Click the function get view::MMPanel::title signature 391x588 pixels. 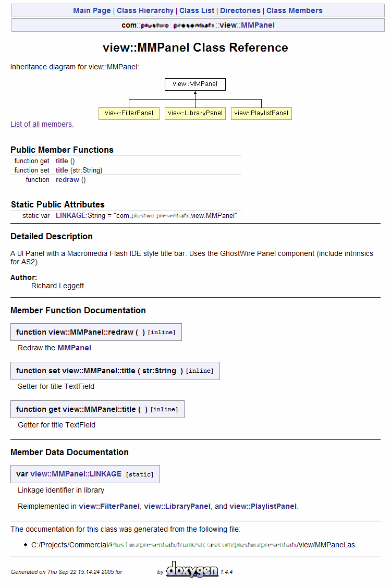tap(97, 410)
